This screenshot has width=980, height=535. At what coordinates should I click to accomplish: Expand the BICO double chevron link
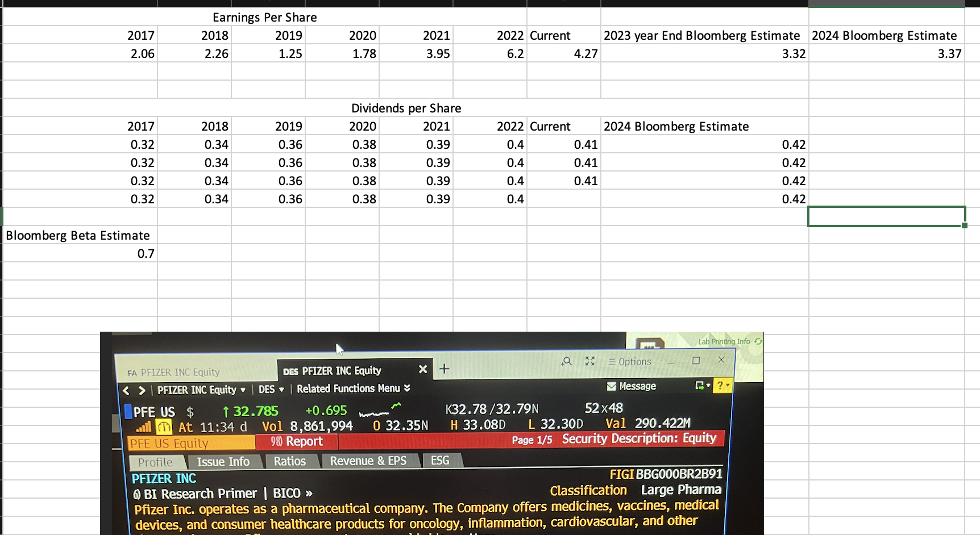[309, 493]
